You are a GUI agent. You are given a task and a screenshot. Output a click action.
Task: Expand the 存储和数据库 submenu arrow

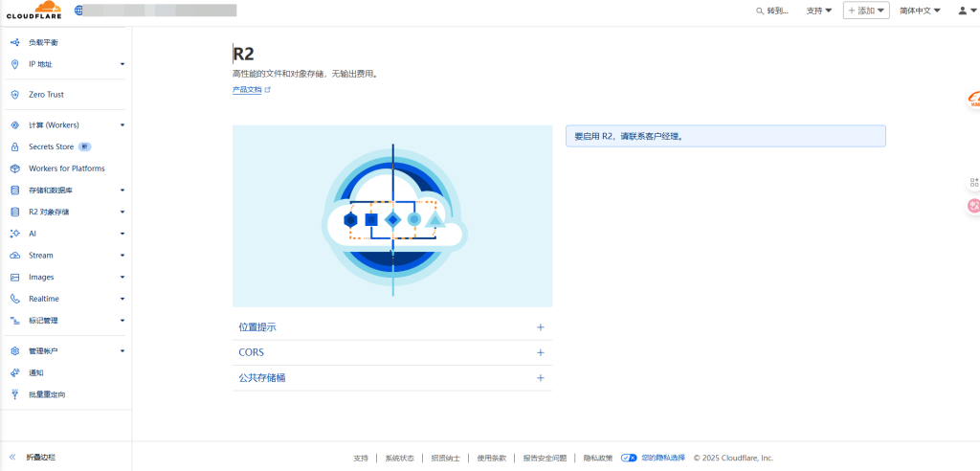point(122,191)
